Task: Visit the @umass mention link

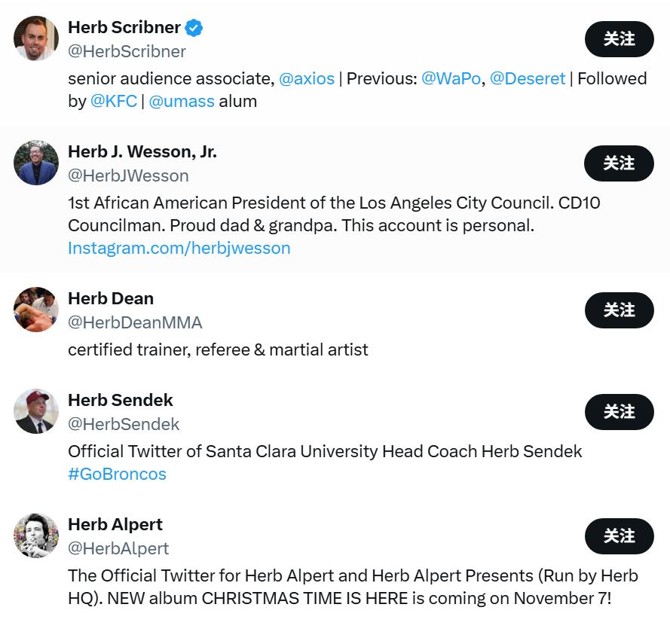Action: [182, 101]
